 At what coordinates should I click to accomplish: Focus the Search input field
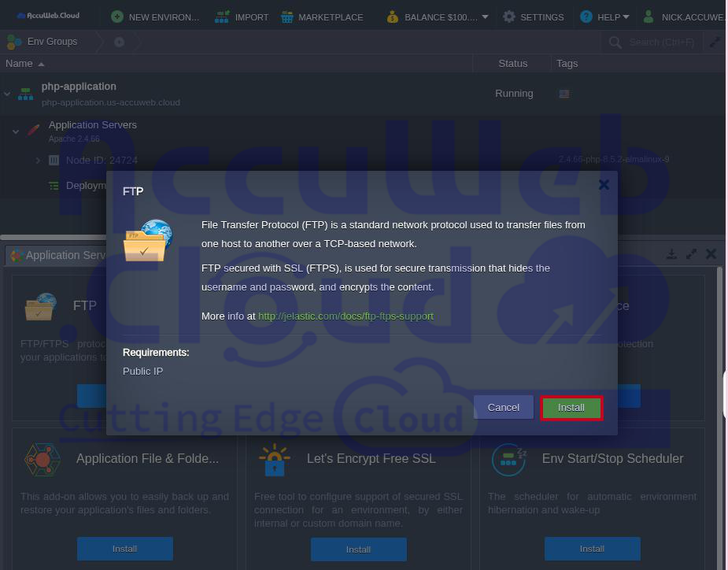click(661, 43)
